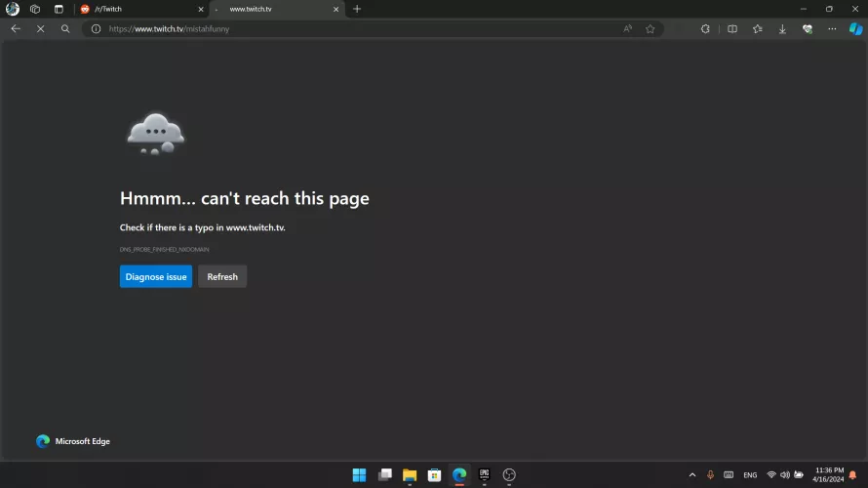Open File Explorer from the taskbar

click(x=410, y=474)
